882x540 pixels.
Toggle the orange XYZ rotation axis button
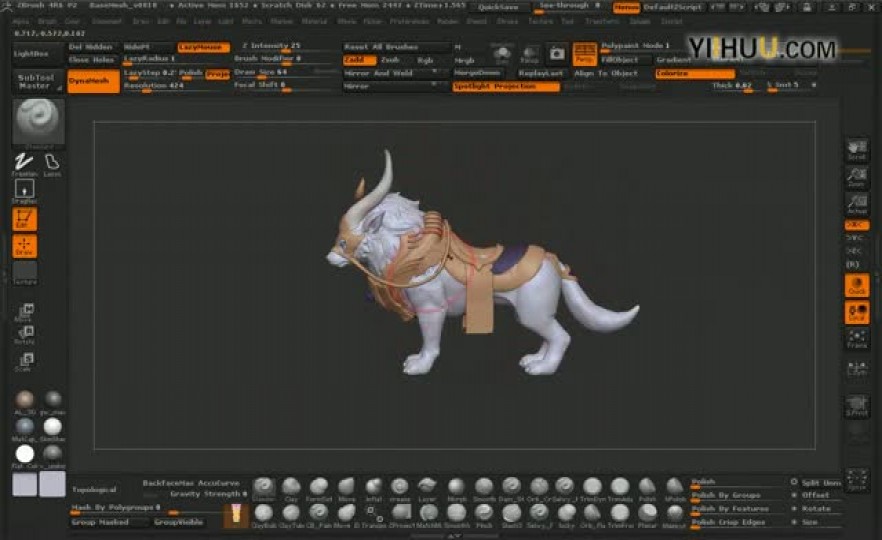point(857,225)
